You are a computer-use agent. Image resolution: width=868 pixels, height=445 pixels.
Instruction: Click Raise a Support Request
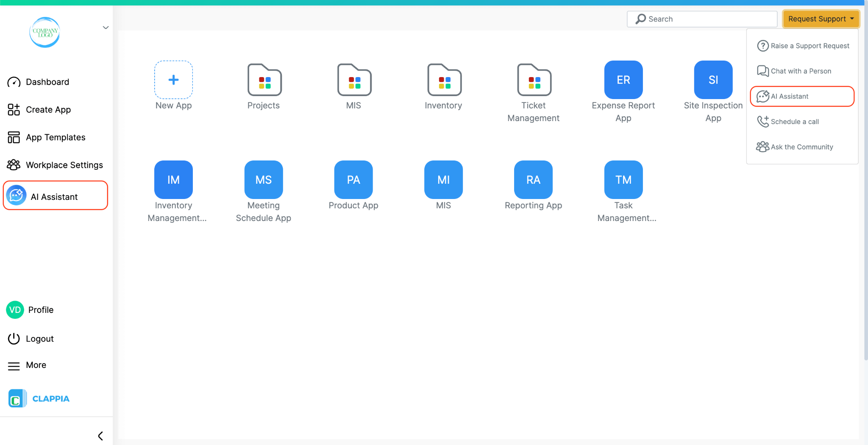[x=803, y=46]
